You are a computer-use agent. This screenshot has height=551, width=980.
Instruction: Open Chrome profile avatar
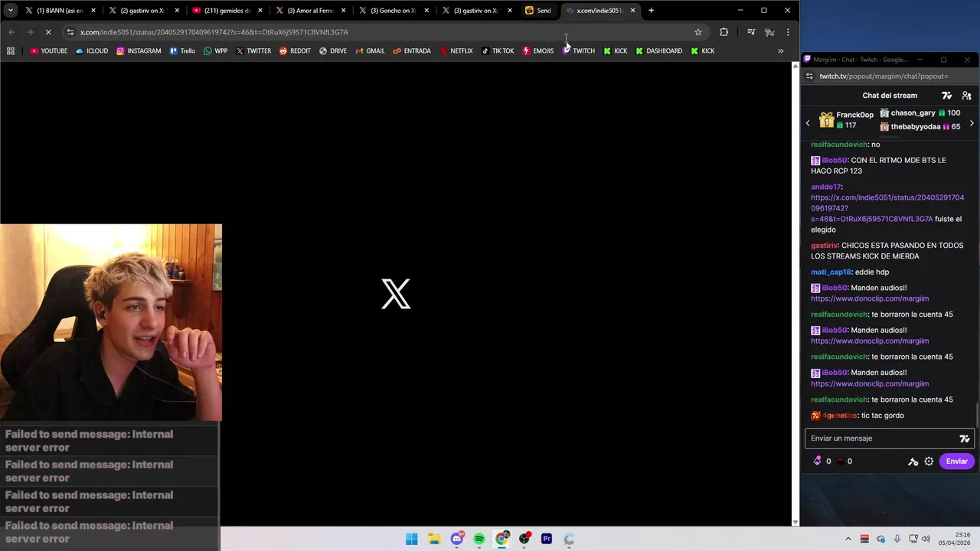769,32
